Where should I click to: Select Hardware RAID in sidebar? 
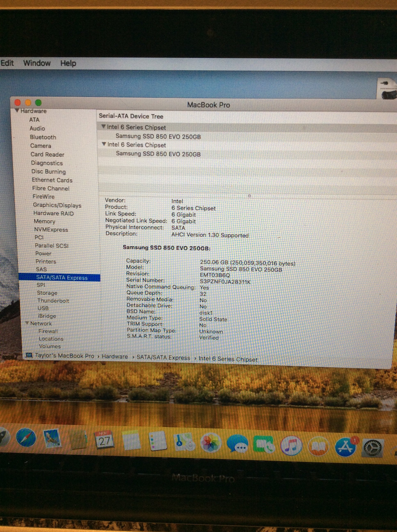click(54, 213)
